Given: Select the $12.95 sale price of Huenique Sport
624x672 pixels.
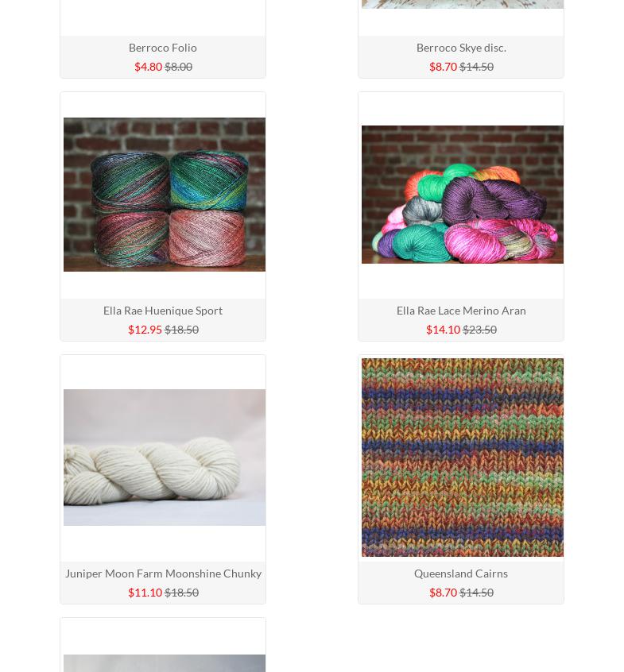Looking at the screenshot, I should coord(145,330).
